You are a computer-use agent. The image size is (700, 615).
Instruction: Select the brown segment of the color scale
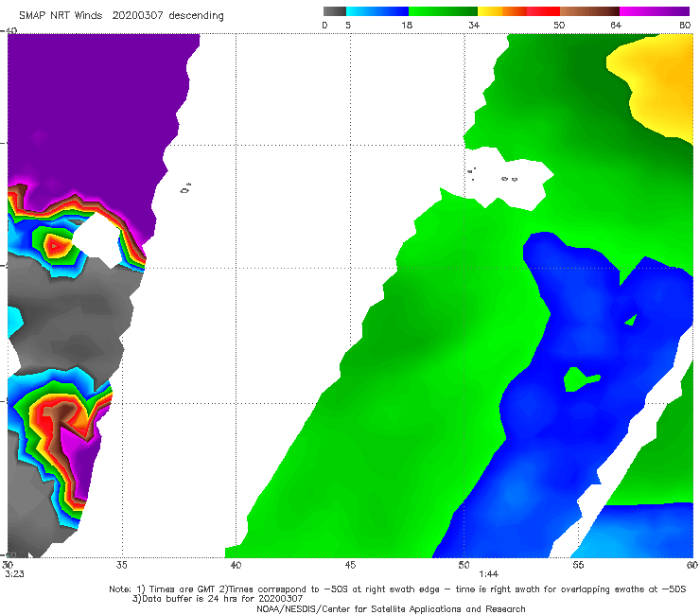(589, 11)
